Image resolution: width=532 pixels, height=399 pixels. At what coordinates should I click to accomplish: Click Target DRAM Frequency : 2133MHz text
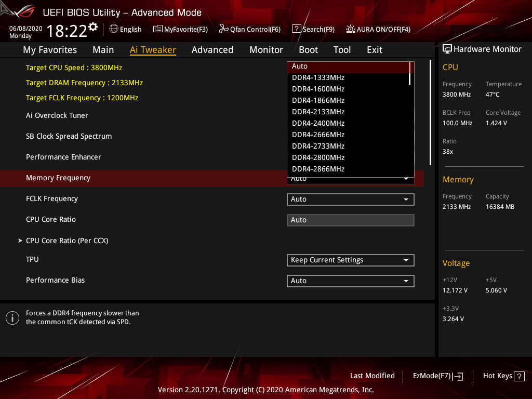coord(85,83)
